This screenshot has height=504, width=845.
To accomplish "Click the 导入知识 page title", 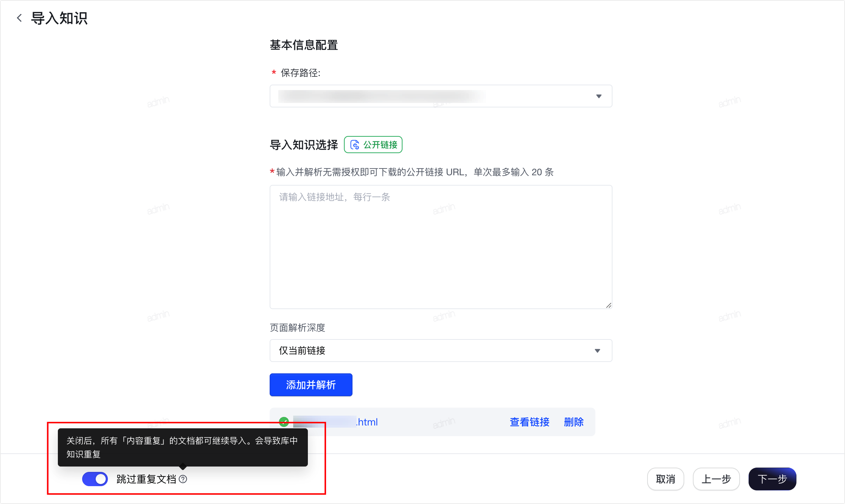I will click(x=59, y=18).
